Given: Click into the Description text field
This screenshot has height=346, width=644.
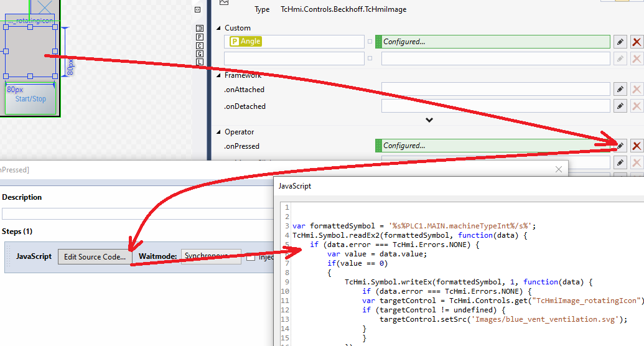Looking at the screenshot, I should pos(137,214).
